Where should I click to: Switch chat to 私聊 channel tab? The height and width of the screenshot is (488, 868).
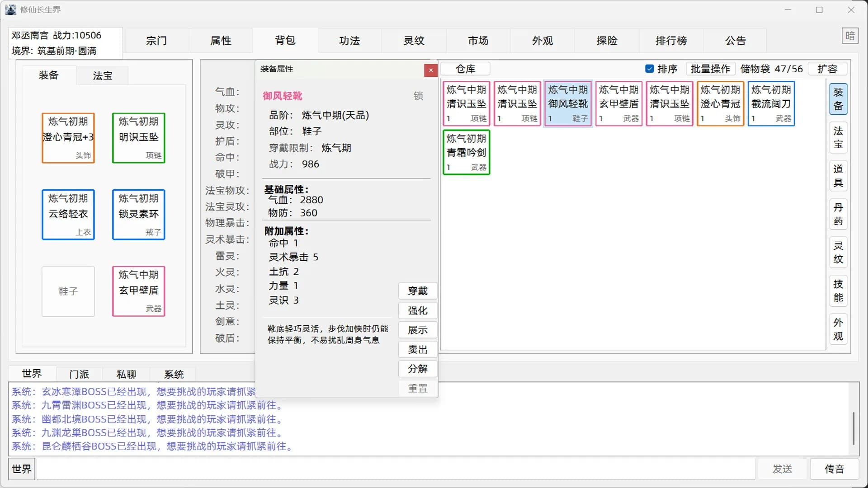point(126,375)
